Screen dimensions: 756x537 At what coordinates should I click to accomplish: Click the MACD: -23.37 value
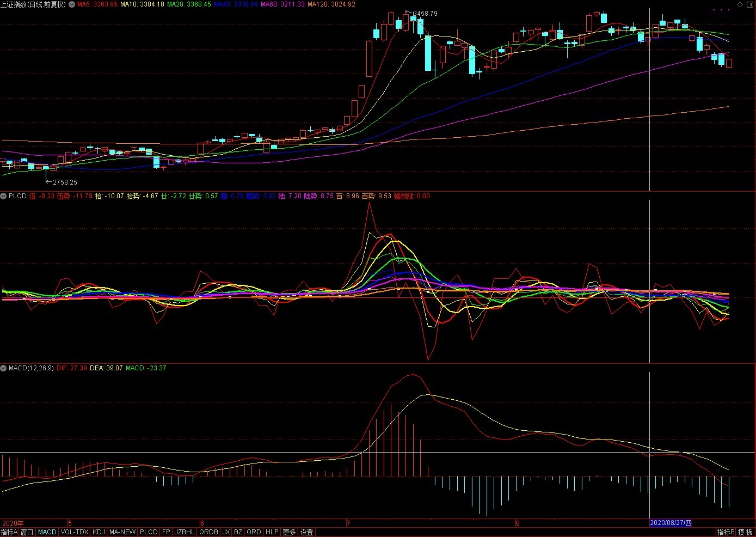point(146,368)
